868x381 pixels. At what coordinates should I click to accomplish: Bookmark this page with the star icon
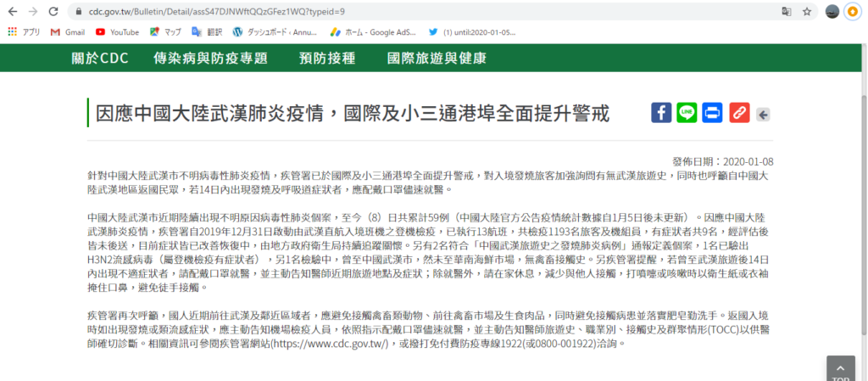(806, 12)
